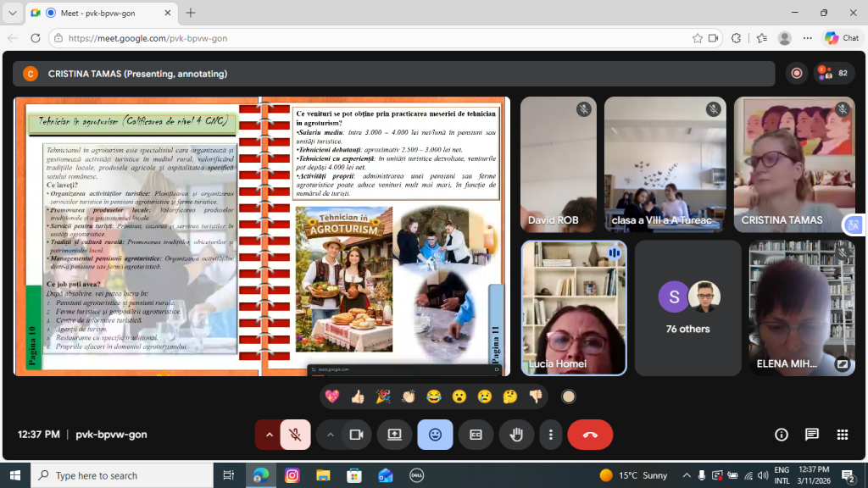Image resolution: width=868 pixels, height=488 pixels.
Task: Open Edge settings and more menu
Action: pos(807,38)
